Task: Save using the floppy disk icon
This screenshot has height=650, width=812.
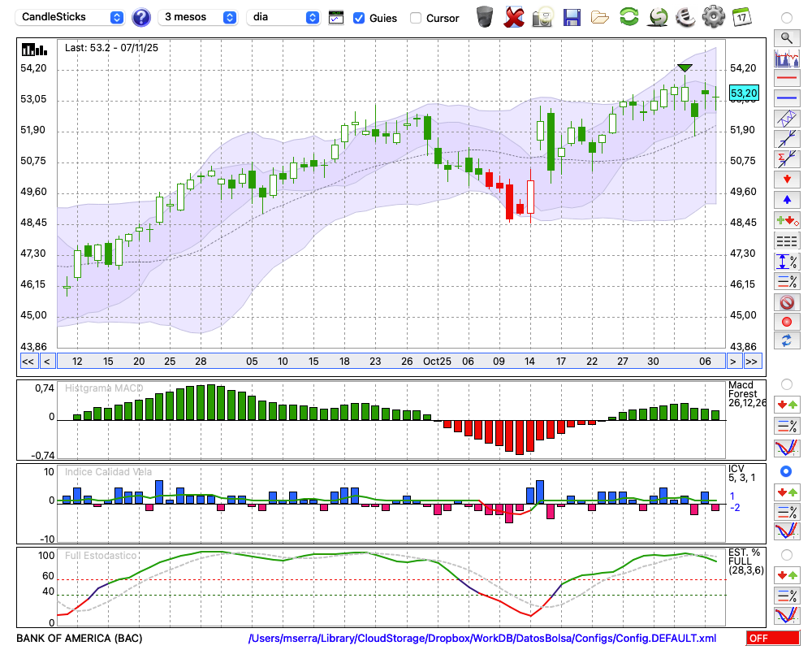Action: click(x=572, y=17)
